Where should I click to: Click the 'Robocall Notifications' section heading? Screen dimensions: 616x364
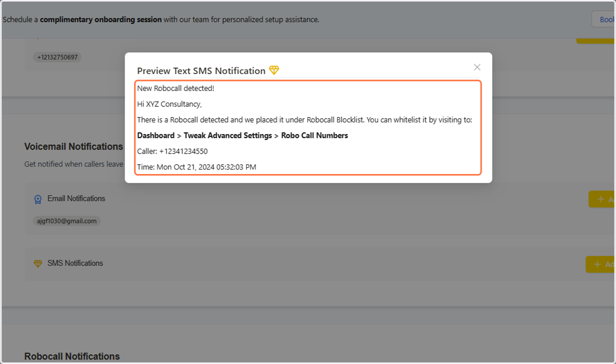tap(72, 356)
